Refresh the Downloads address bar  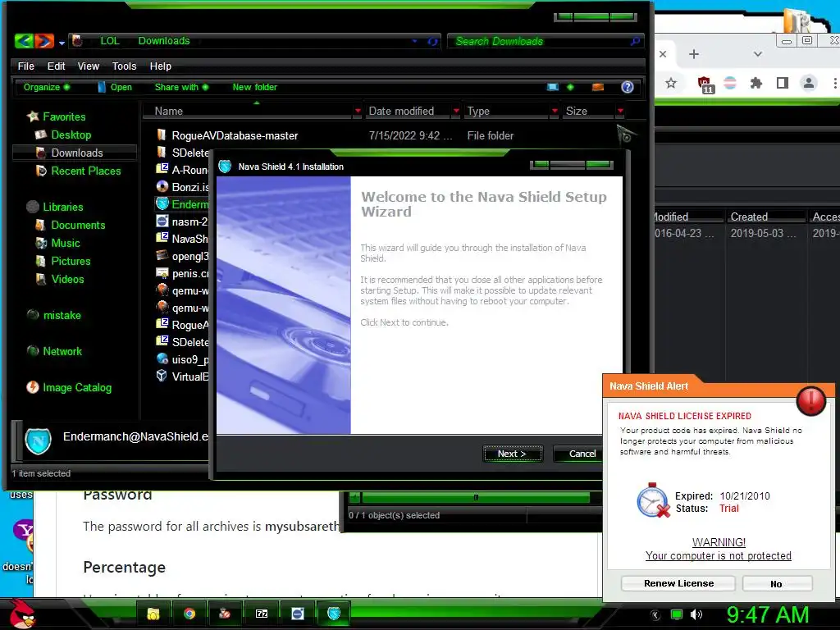click(432, 41)
